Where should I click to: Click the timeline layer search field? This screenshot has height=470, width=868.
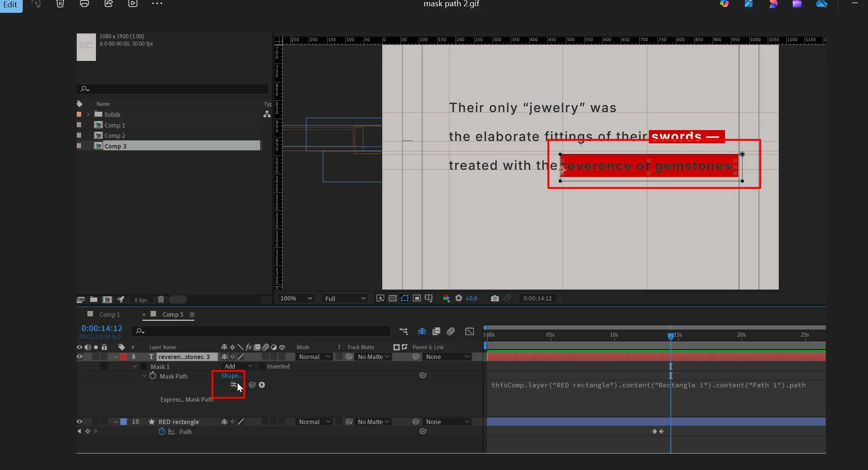[x=261, y=331]
